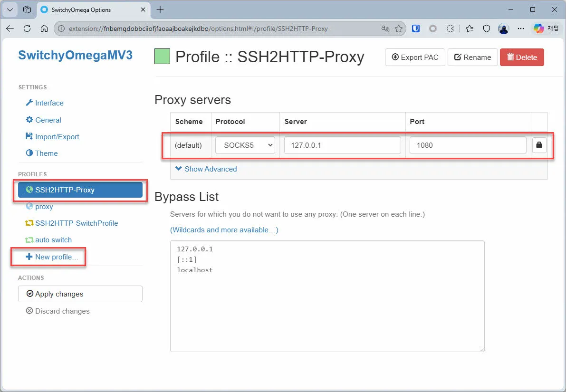Reload the SwitchyOmega options page
The height and width of the screenshot is (392, 566).
[27, 29]
